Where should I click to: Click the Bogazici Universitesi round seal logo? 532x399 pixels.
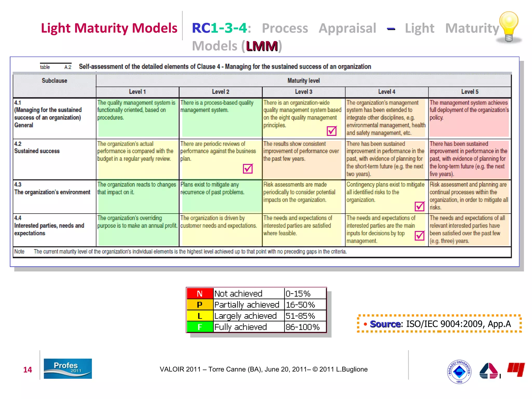459,372
